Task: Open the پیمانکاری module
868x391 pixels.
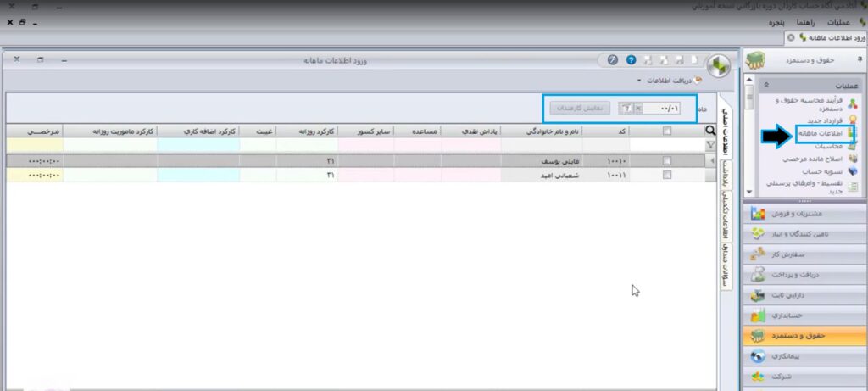Action: click(804, 357)
